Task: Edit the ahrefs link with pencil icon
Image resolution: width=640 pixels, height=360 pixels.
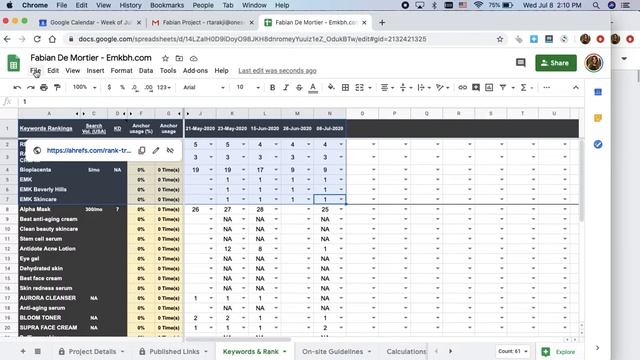Action: (x=156, y=150)
